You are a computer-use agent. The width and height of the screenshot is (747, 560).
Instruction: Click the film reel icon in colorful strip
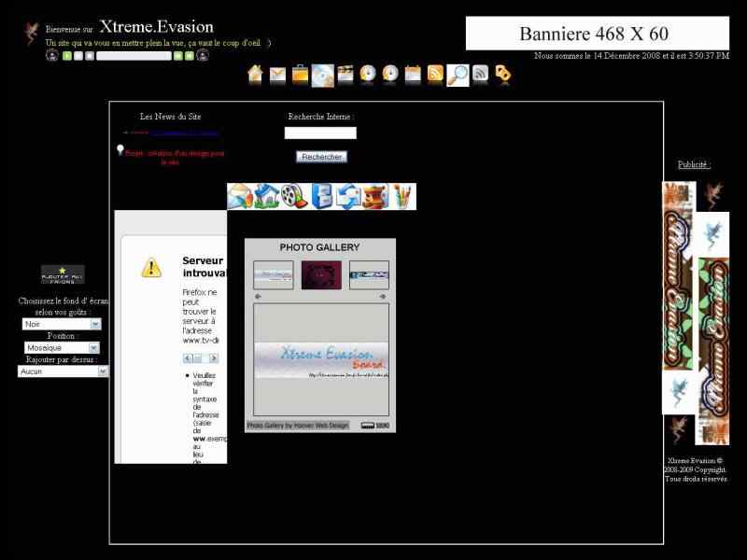tap(294, 196)
